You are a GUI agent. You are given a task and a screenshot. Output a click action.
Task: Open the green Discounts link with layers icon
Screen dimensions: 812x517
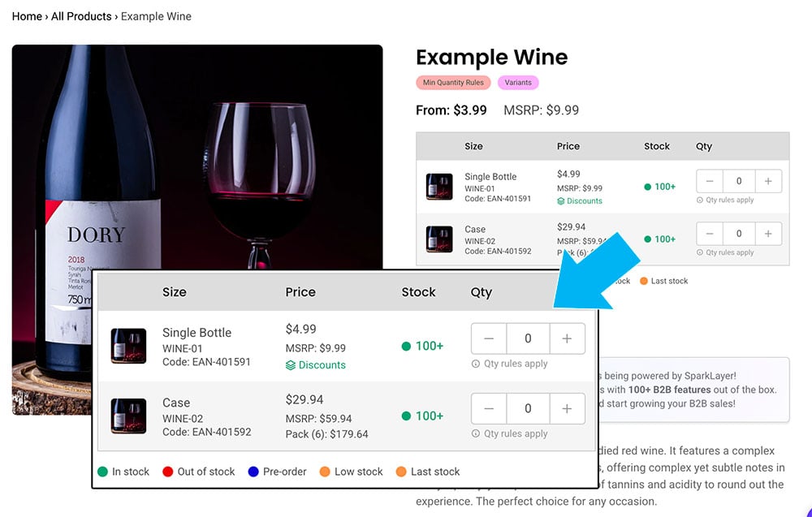(316, 365)
